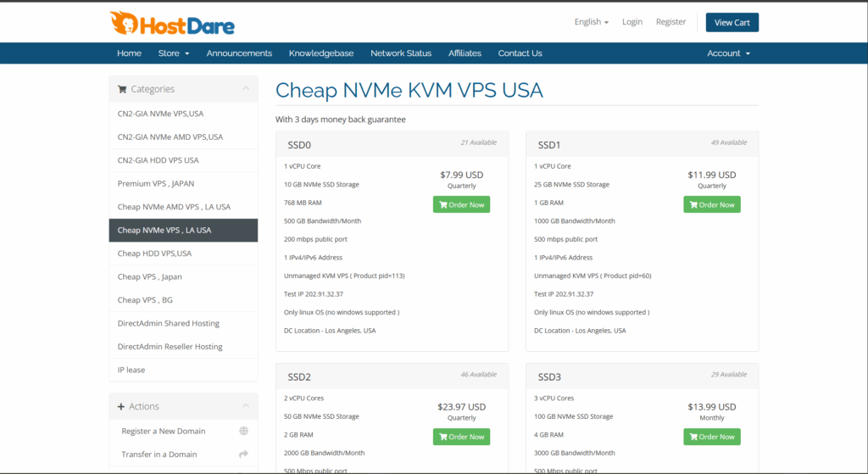Viewport: 868px width, 474px height.
Task: Select Cheap HDD VPS,USA category
Action: 183,254
